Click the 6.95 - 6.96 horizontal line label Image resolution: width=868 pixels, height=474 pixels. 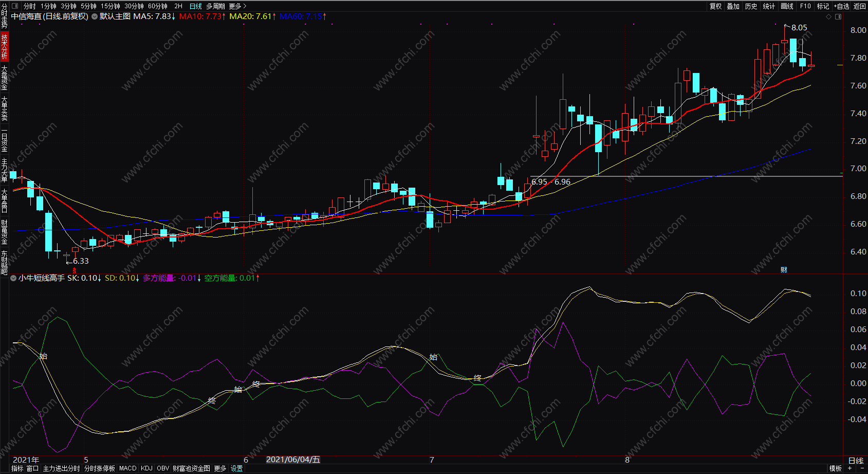[x=551, y=182]
